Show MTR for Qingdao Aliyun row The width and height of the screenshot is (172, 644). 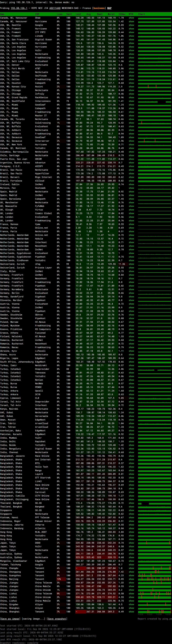131,605
